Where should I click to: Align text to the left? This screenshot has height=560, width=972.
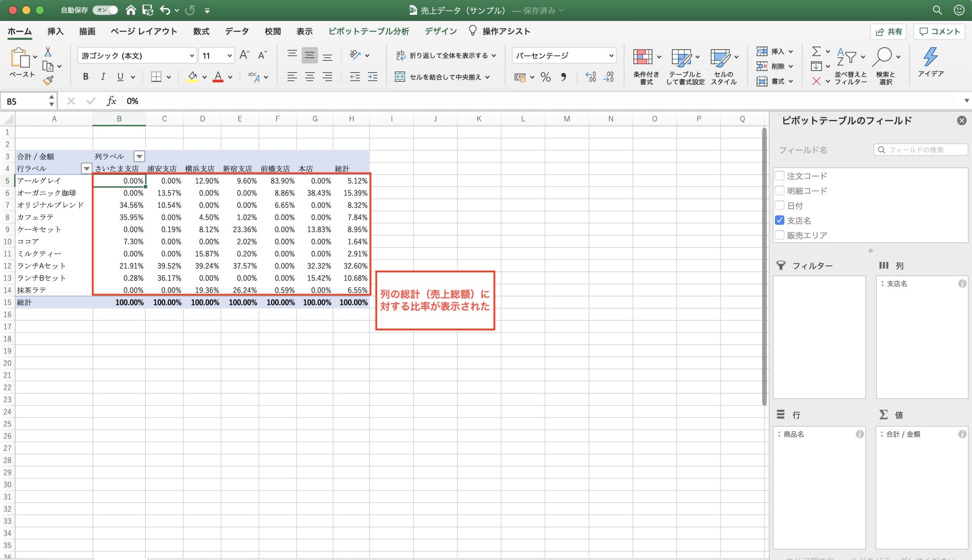point(292,77)
